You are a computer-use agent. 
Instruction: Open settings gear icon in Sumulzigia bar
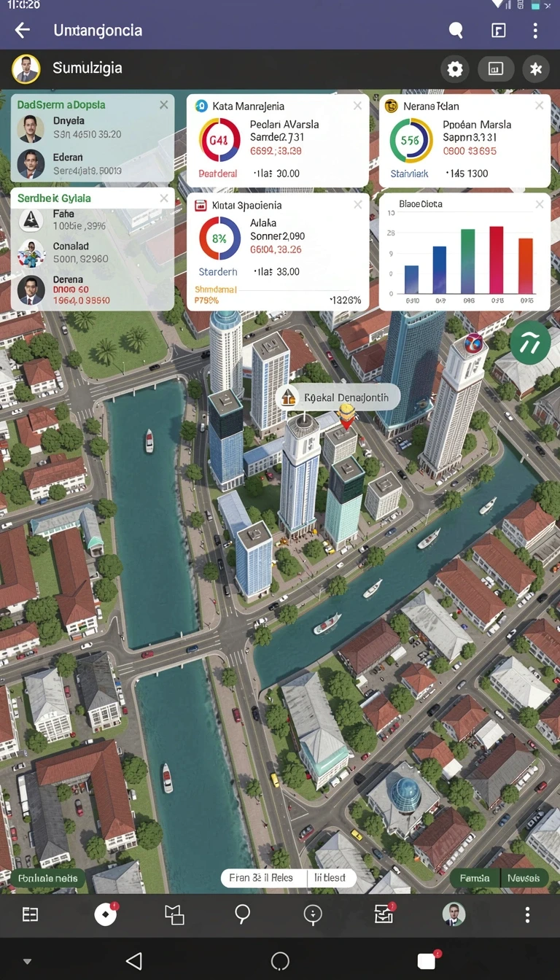coord(455,69)
